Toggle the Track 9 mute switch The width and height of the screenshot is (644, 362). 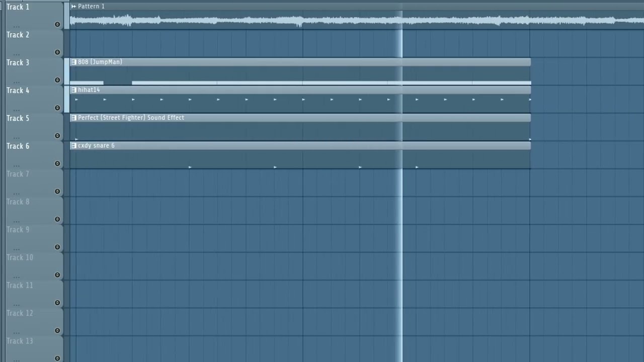click(57, 247)
